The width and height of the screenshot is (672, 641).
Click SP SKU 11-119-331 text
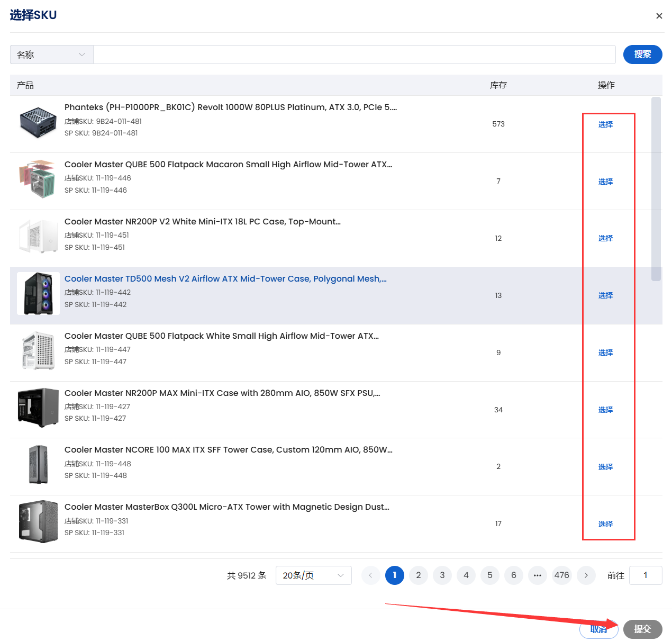pyautogui.click(x=94, y=533)
